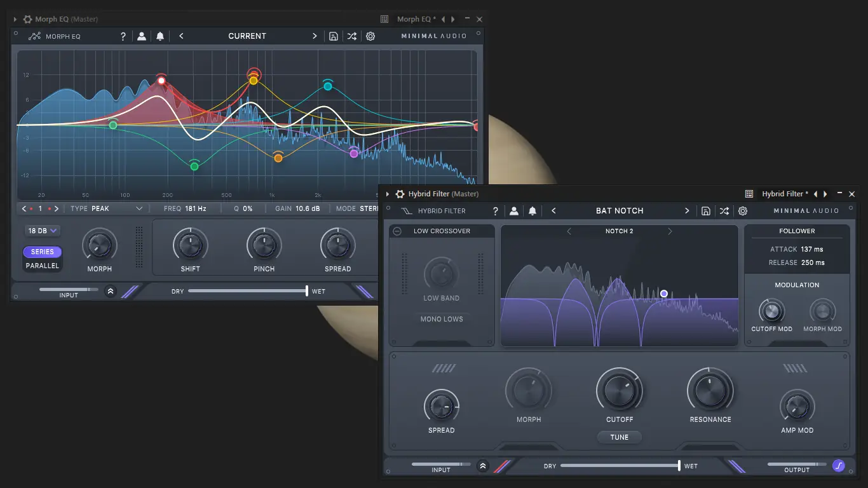Select SERIES routing mode in Morph EQ
This screenshot has height=488, width=868.
[x=43, y=252]
